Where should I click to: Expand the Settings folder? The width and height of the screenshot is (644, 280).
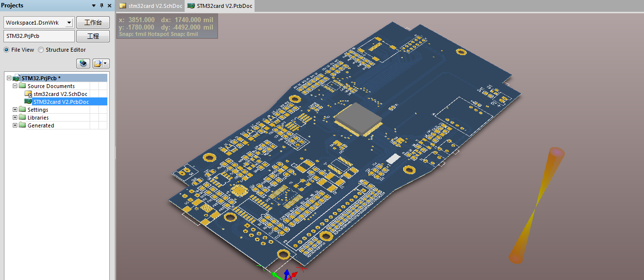[15, 110]
